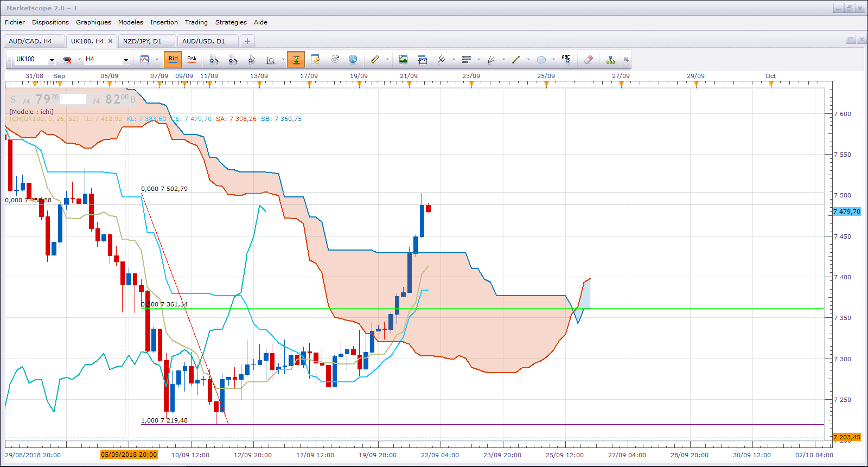Click the Fibonacci 1,000 7 219,48 label
868x467 pixels.
pyautogui.click(x=164, y=420)
